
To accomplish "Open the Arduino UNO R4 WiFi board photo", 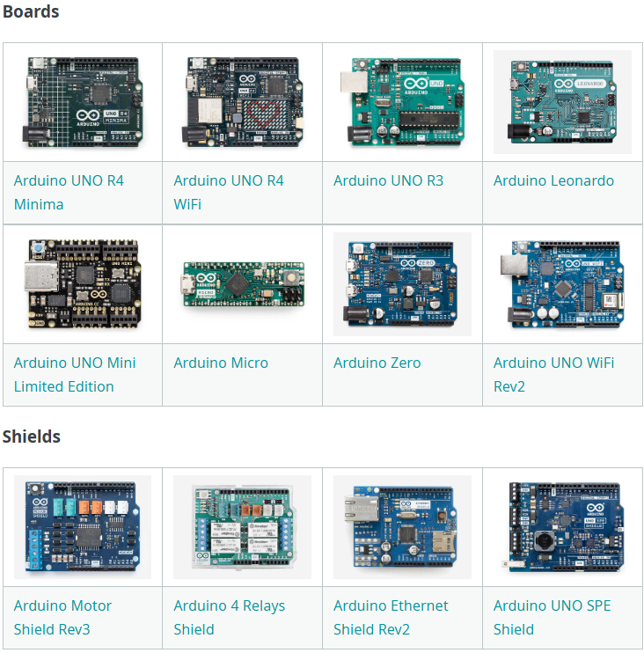I will point(242,102).
